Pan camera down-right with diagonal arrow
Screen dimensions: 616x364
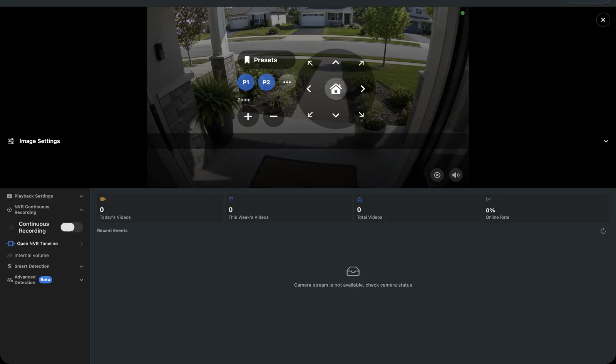(x=361, y=114)
